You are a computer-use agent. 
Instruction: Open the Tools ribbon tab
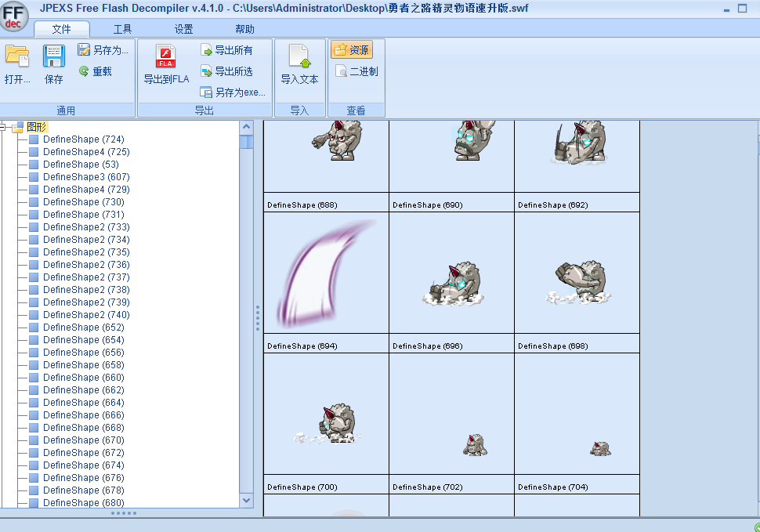[x=122, y=29]
